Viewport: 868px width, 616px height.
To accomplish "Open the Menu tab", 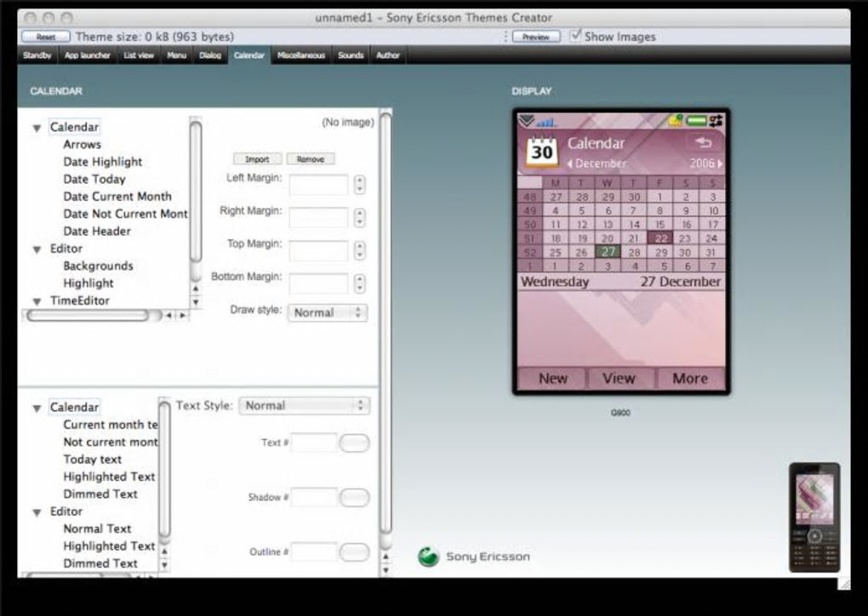I will 177,55.
